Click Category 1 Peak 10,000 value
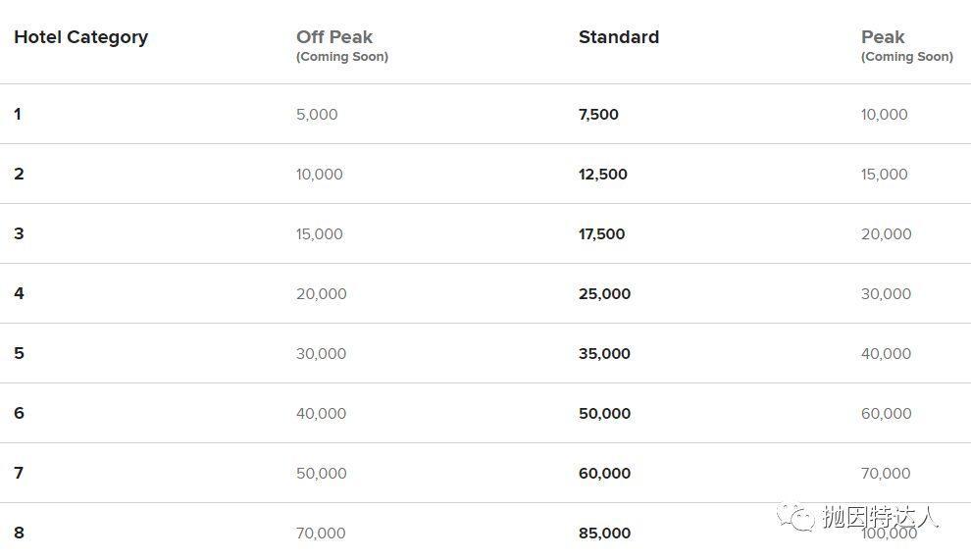Screen dimensions: 971x560 tap(884, 114)
